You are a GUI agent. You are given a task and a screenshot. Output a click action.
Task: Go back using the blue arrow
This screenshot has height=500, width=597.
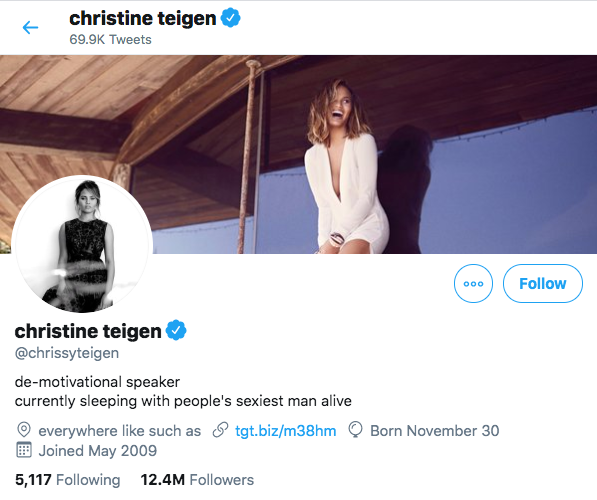point(30,27)
